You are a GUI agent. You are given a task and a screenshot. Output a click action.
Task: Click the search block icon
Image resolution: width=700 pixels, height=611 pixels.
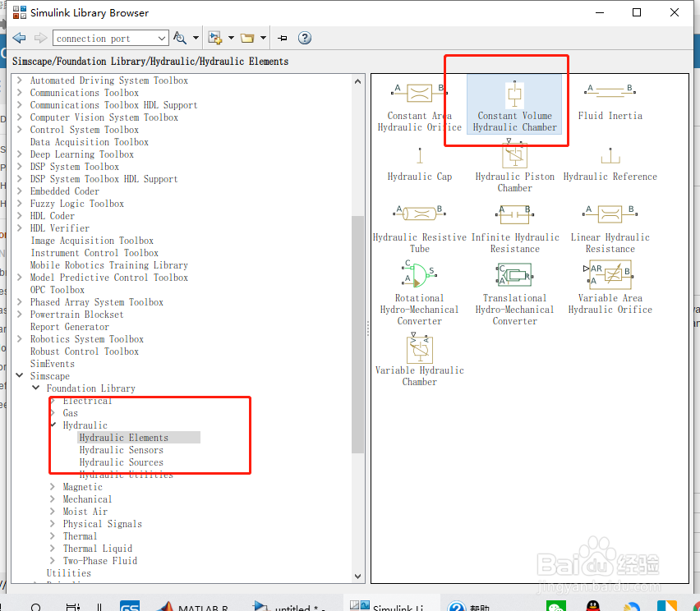tap(180, 38)
